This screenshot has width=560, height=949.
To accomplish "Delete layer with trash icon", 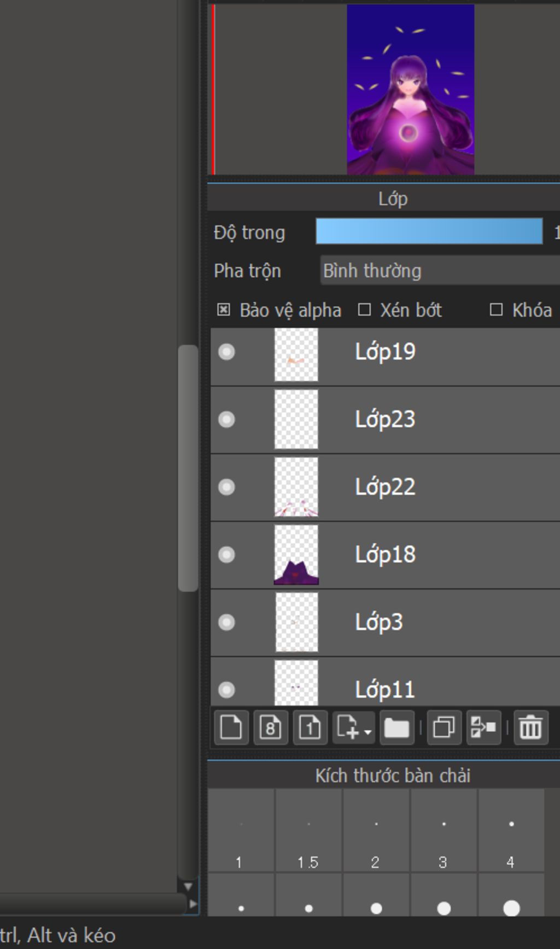I will coord(530,727).
